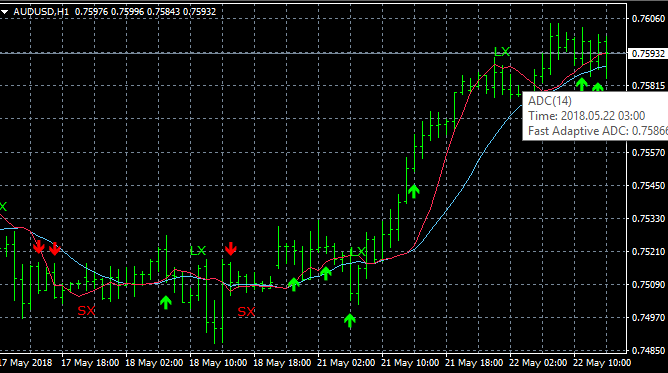Click the 22 May 10:00 time axis label
The width and height of the screenshot is (668, 373).
click(x=602, y=363)
